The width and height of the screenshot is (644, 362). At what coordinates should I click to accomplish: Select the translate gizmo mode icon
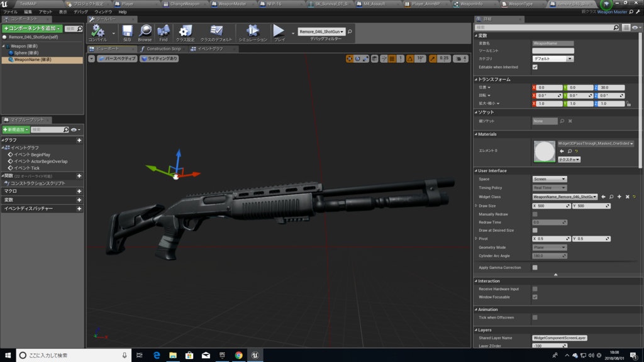pos(350,58)
